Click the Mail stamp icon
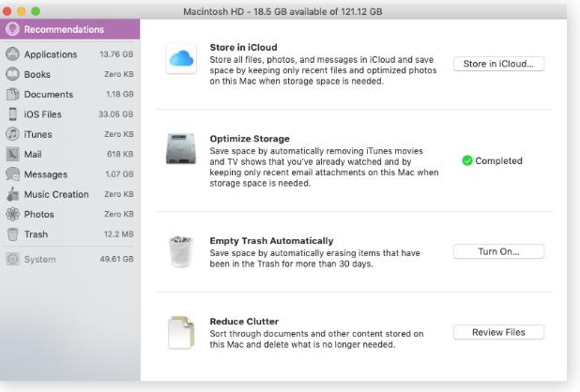This screenshot has width=580, height=392. (x=12, y=154)
